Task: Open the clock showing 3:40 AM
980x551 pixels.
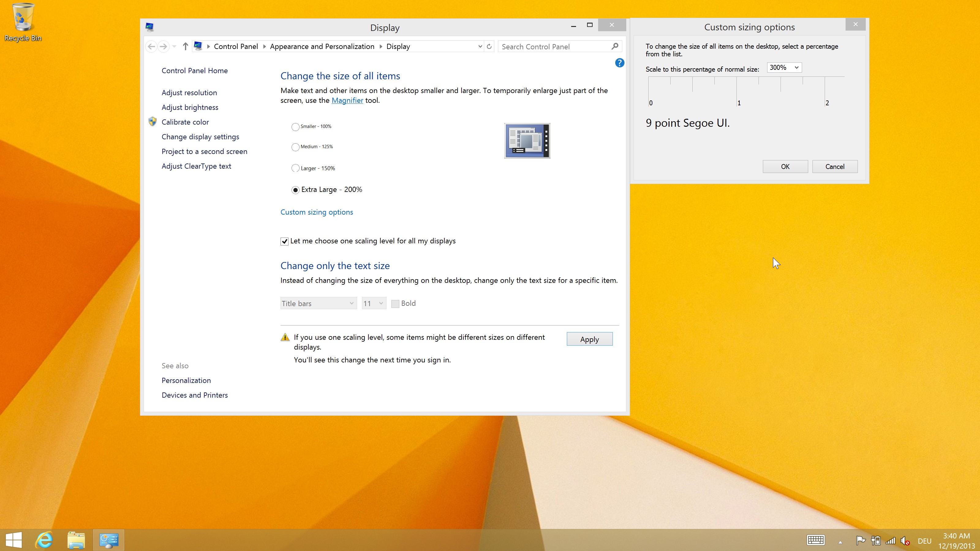Action: [x=956, y=541]
